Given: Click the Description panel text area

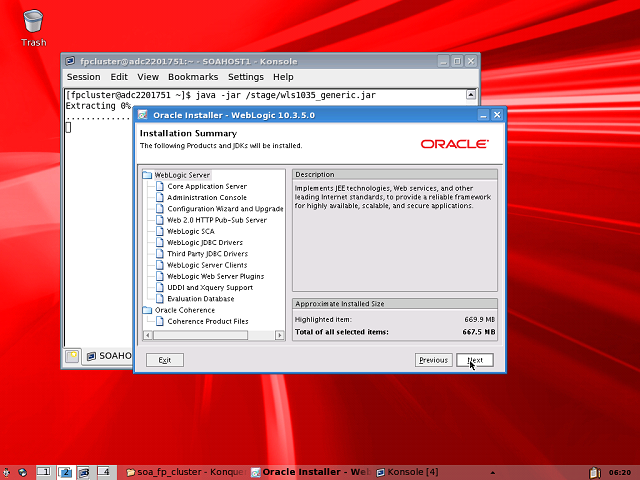Looking at the screenshot, I should 395,236.
